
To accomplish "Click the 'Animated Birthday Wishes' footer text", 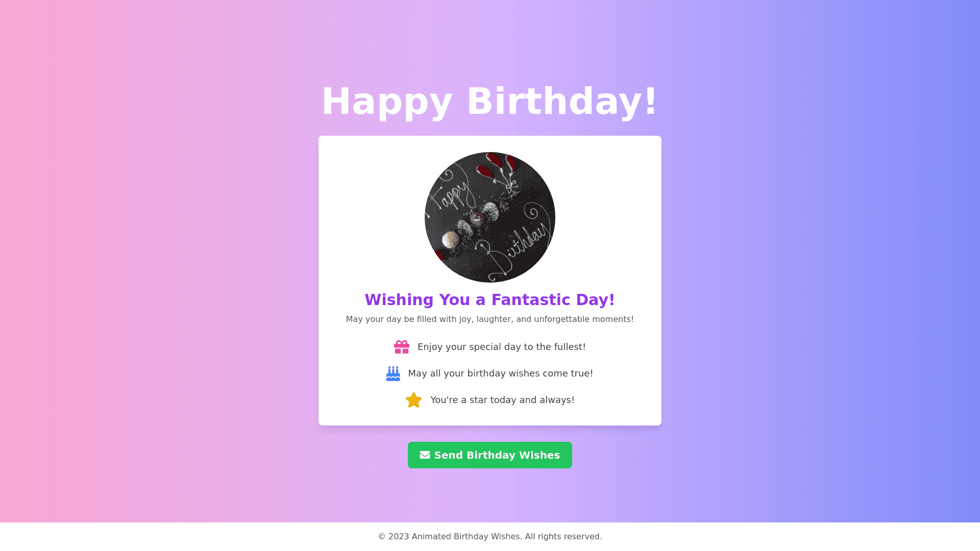I will pyautogui.click(x=465, y=536).
